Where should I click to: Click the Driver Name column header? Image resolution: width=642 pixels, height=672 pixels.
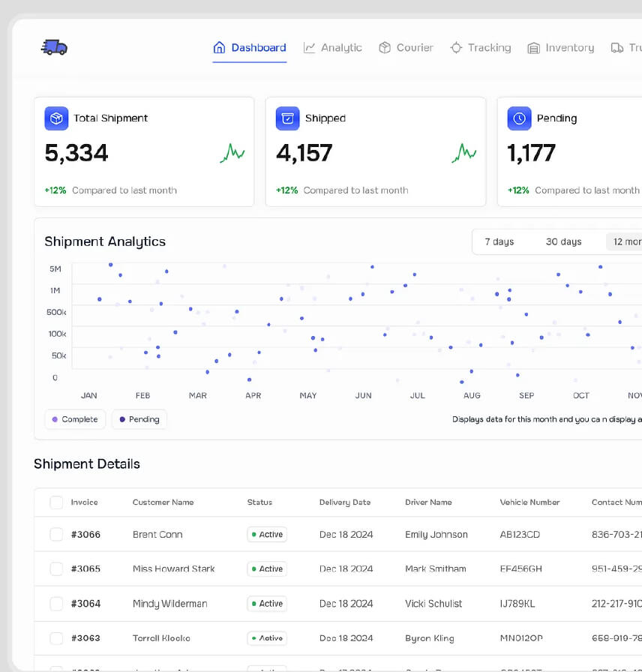pos(428,502)
